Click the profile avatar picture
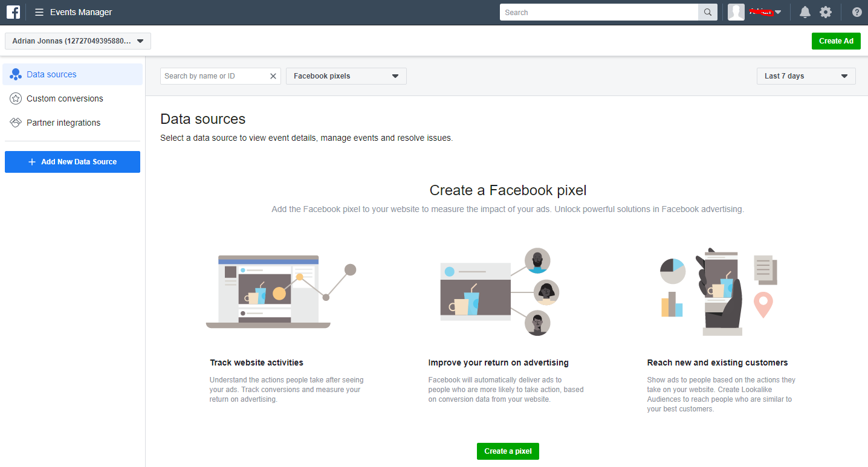Screen dimensions: 868x467 pos(736,12)
